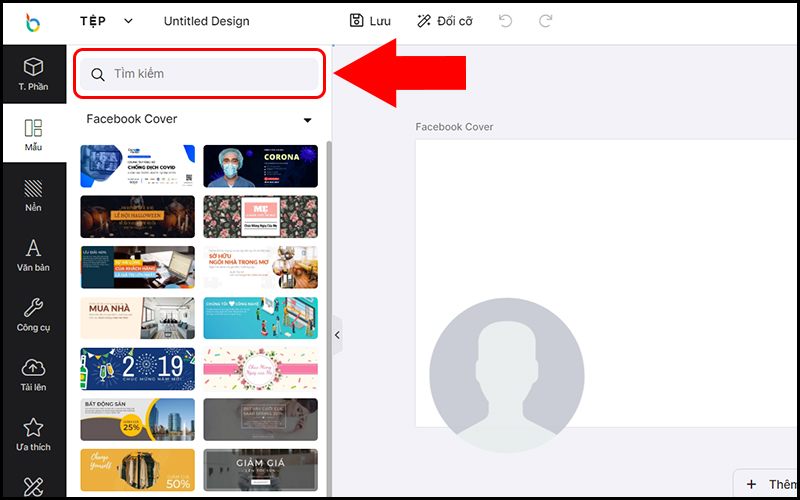Click the redo arrow icon
Image resolution: width=800 pixels, height=500 pixels.
[x=545, y=21]
